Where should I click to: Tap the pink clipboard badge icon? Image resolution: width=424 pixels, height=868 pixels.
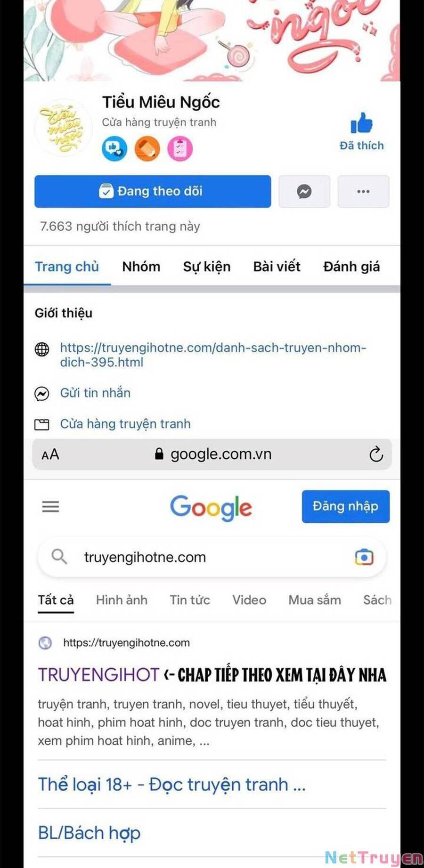(x=180, y=148)
